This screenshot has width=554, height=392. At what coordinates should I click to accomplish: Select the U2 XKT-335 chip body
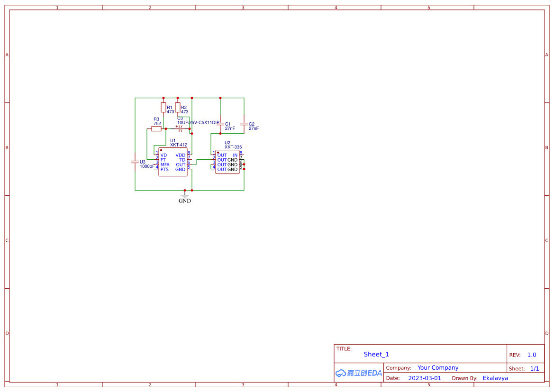click(227, 161)
